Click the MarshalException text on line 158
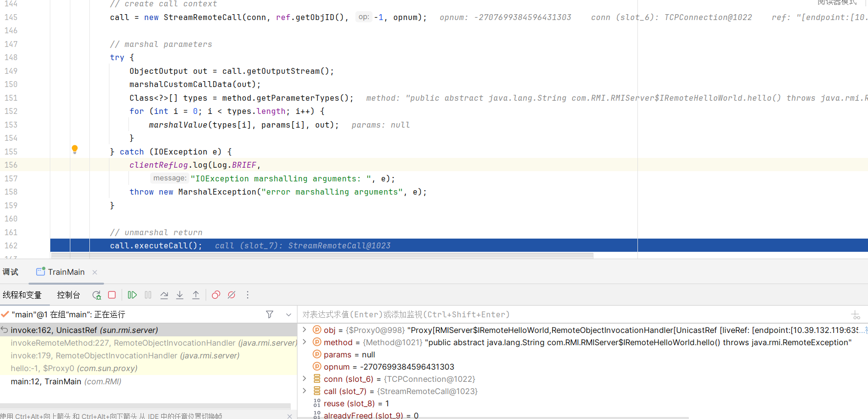 coord(217,192)
